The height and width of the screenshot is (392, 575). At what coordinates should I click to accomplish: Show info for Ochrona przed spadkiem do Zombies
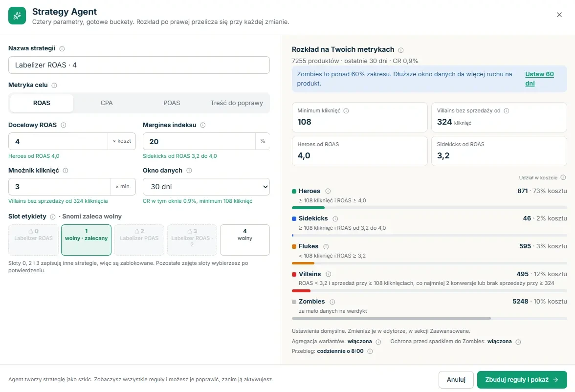click(518, 342)
